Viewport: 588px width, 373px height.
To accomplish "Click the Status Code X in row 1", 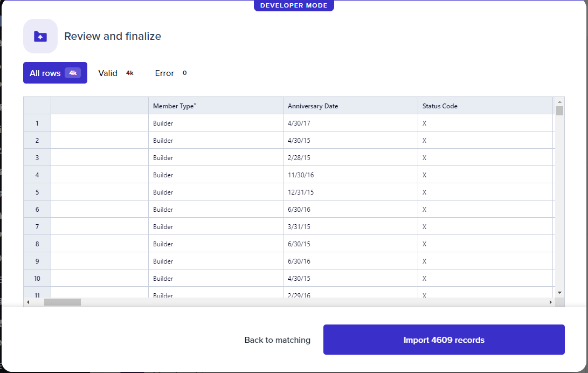I will pyautogui.click(x=486, y=123).
